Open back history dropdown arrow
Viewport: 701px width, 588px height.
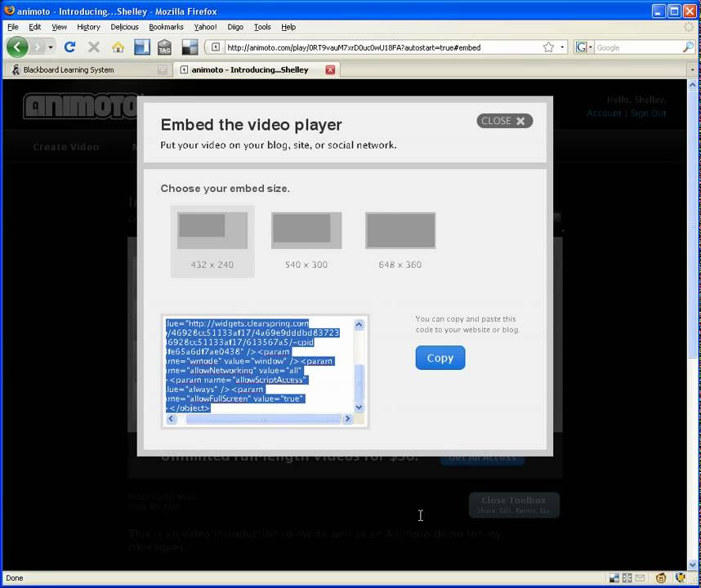click(51, 47)
